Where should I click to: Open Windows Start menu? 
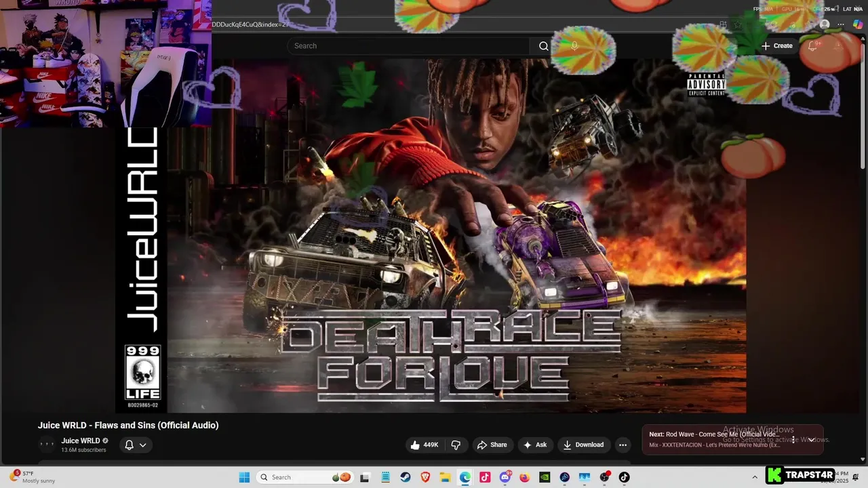click(244, 477)
